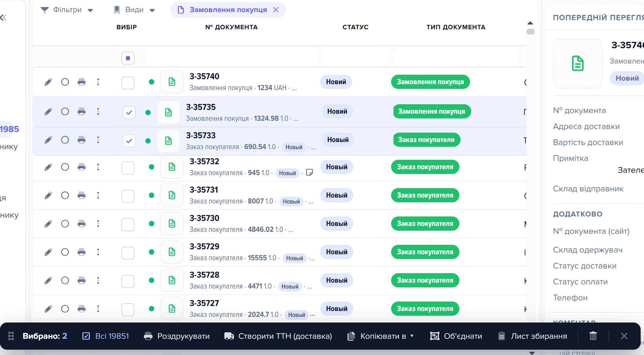Click Роздрукувати in the action bar
Screen dimensions: 644x355
(177, 336)
